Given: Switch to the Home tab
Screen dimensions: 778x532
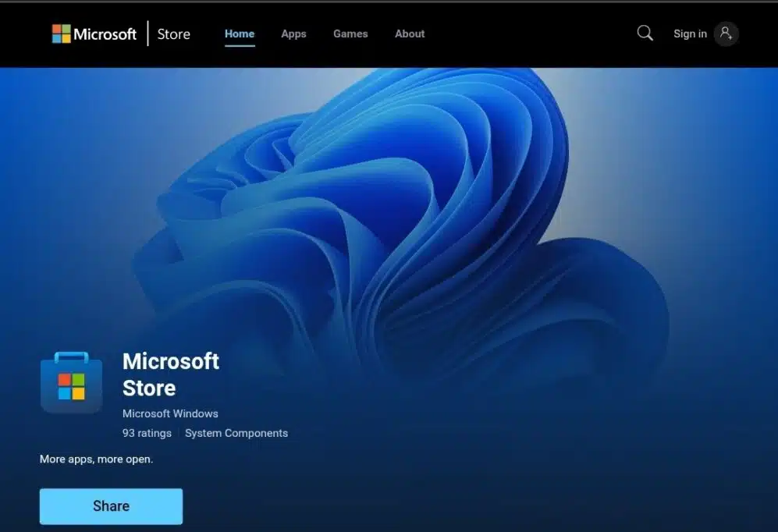Looking at the screenshot, I should 240,34.
